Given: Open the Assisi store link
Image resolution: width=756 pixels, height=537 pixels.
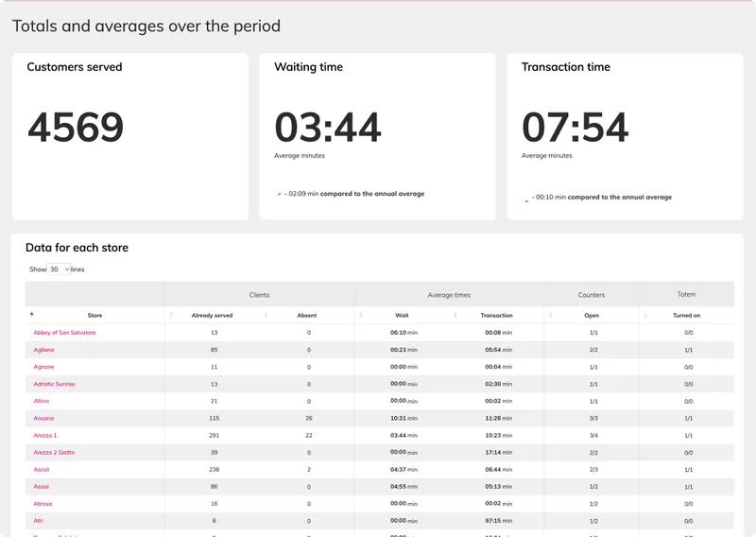Looking at the screenshot, I should (42, 486).
